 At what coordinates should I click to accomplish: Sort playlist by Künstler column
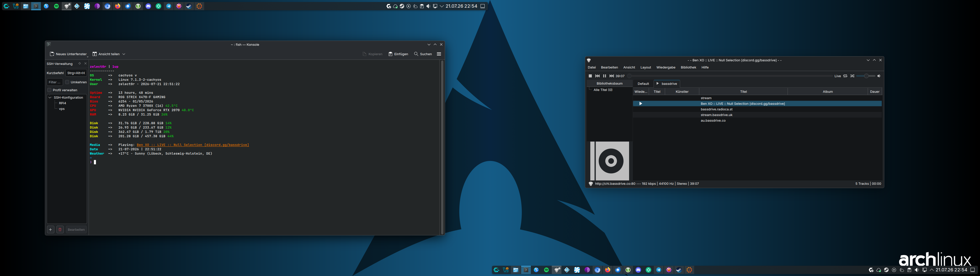(x=682, y=91)
